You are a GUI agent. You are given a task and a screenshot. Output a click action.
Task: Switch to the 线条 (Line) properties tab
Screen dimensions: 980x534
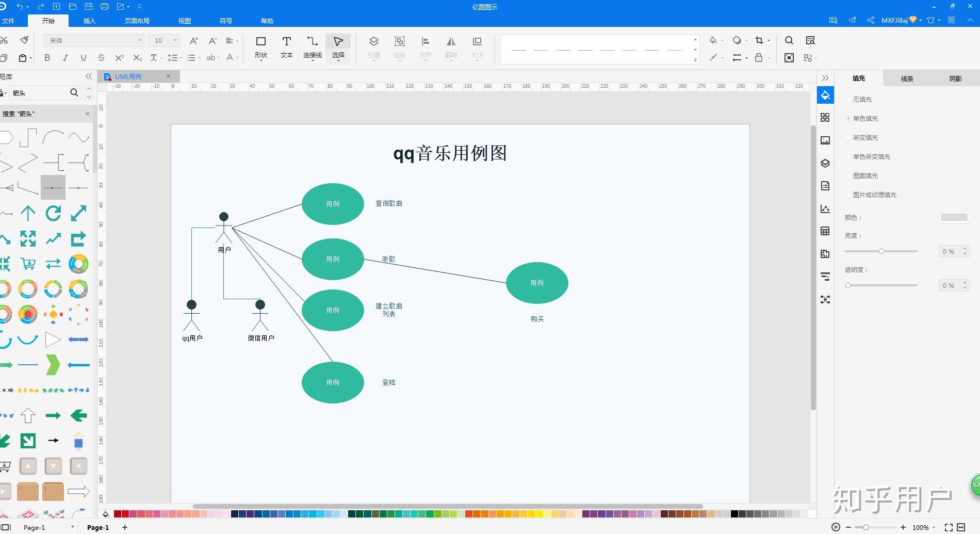[907, 78]
